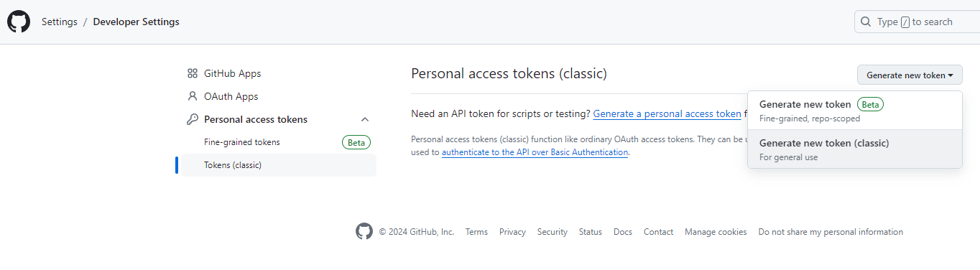Select Tokens (classic) sidebar item
This screenshot has height=270, width=980.
click(279, 165)
